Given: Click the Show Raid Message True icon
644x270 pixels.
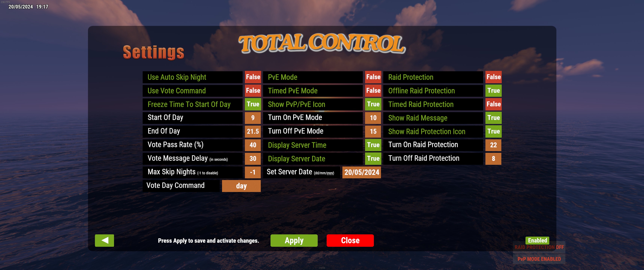Looking at the screenshot, I should click(x=493, y=118).
